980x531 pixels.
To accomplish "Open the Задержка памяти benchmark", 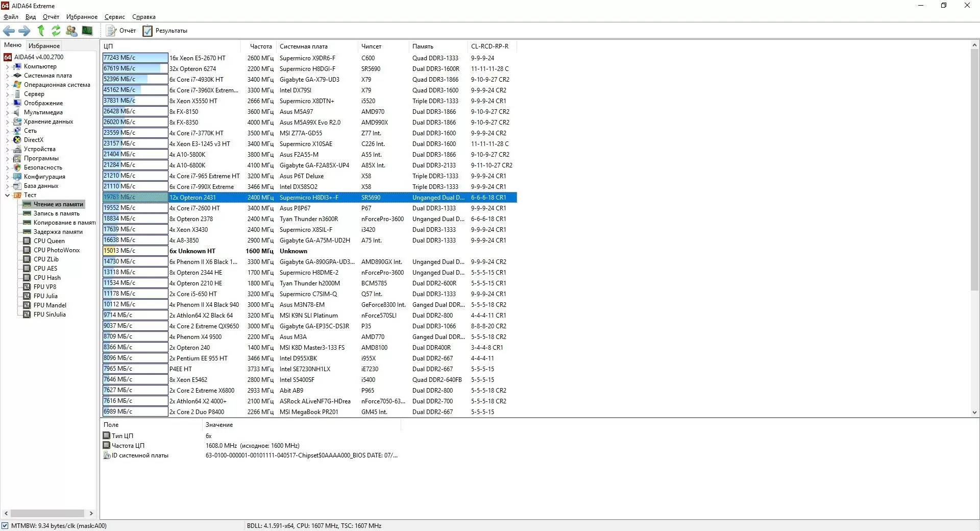I will (x=58, y=232).
